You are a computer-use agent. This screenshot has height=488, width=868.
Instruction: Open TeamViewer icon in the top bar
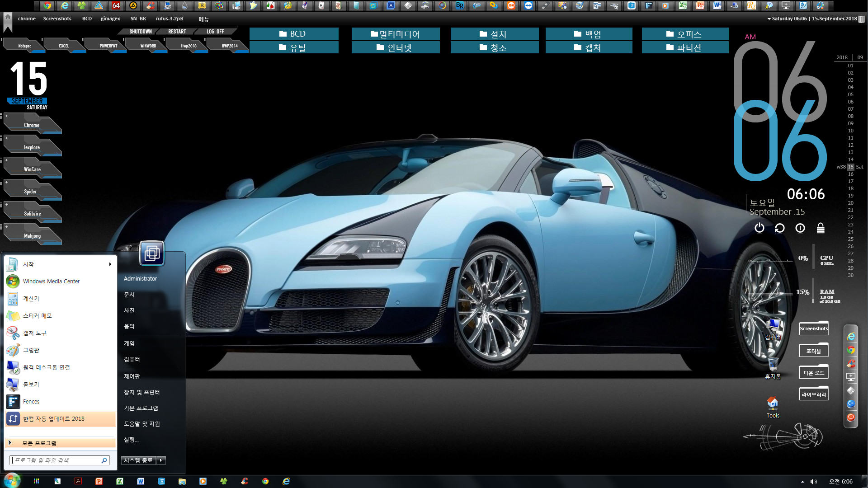[x=528, y=6]
